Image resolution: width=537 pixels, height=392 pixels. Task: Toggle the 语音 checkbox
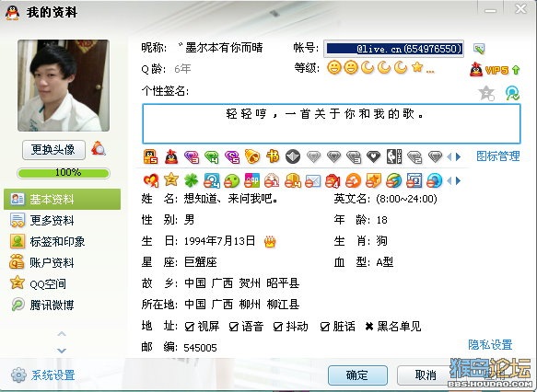point(234,327)
